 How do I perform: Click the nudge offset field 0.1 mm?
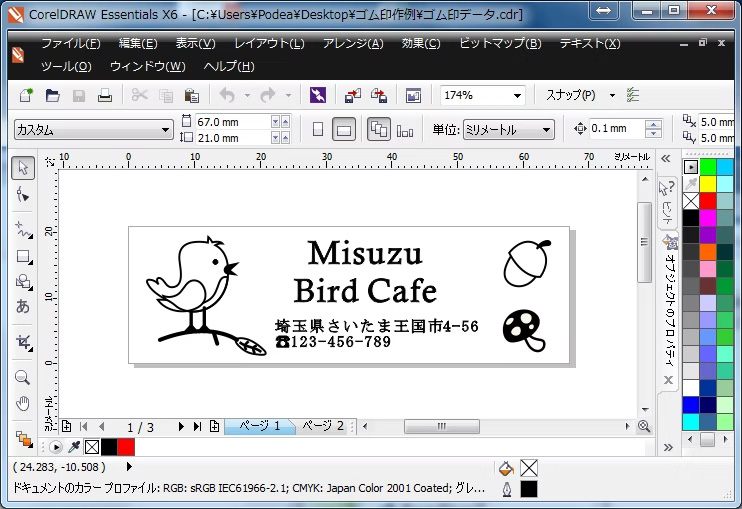(617, 129)
